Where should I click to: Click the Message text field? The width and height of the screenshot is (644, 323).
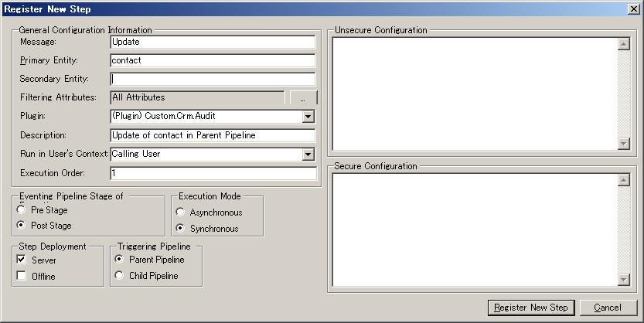(x=213, y=42)
